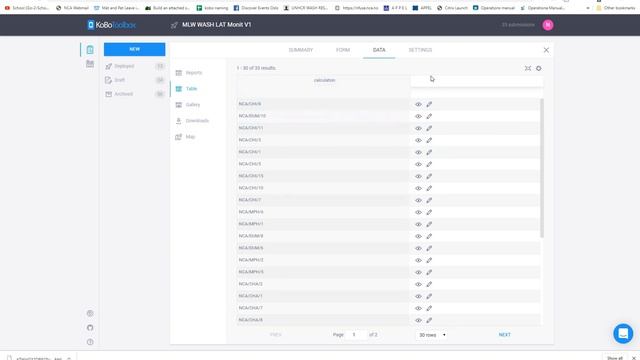Viewport: 640px width, 360px height.
Task: Click the project title MLW WASH LAT Monit V1
Action: pos(216,25)
